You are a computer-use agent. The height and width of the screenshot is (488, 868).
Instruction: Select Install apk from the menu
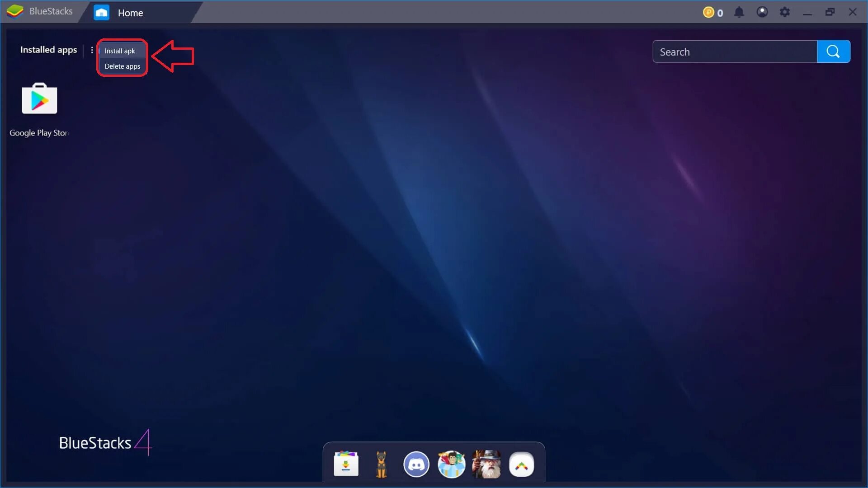pos(120,51)
